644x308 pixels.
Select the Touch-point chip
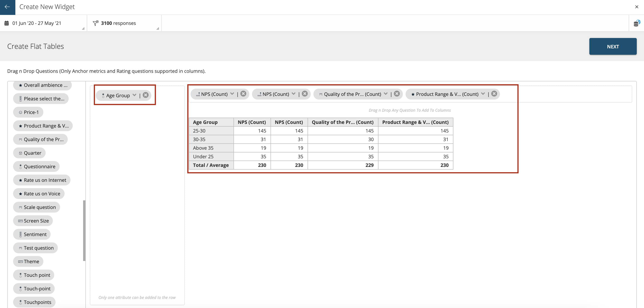click(34, 289)
